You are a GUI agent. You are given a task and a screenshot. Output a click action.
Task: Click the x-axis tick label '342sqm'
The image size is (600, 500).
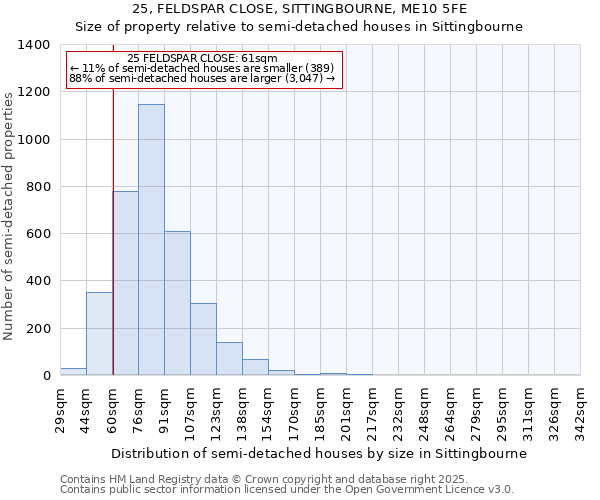pos(580,414)
